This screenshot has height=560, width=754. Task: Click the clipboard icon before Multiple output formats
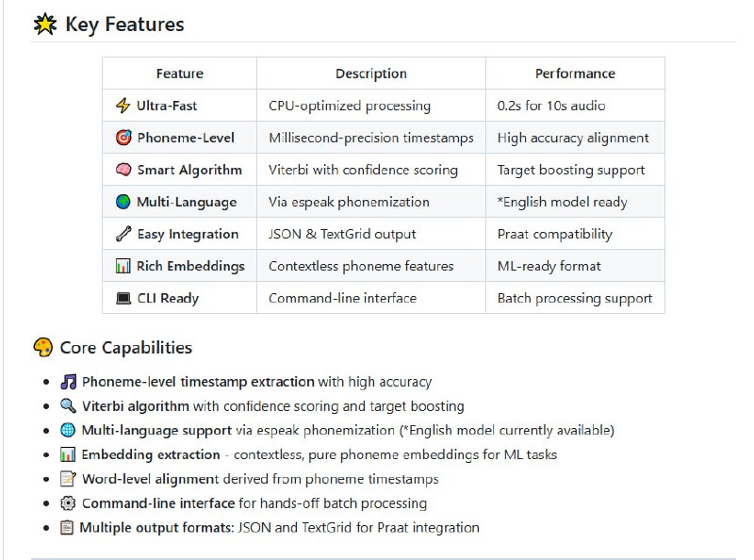click(67, 528)
